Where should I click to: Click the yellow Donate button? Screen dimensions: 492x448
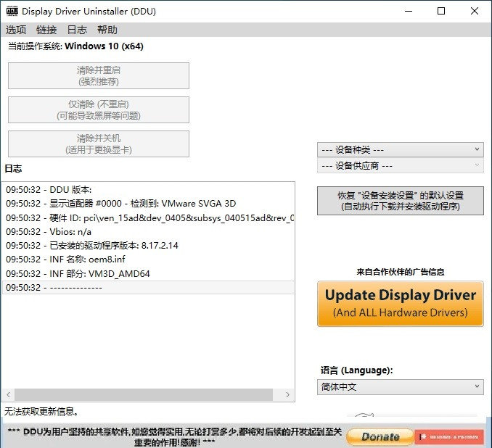380,436
